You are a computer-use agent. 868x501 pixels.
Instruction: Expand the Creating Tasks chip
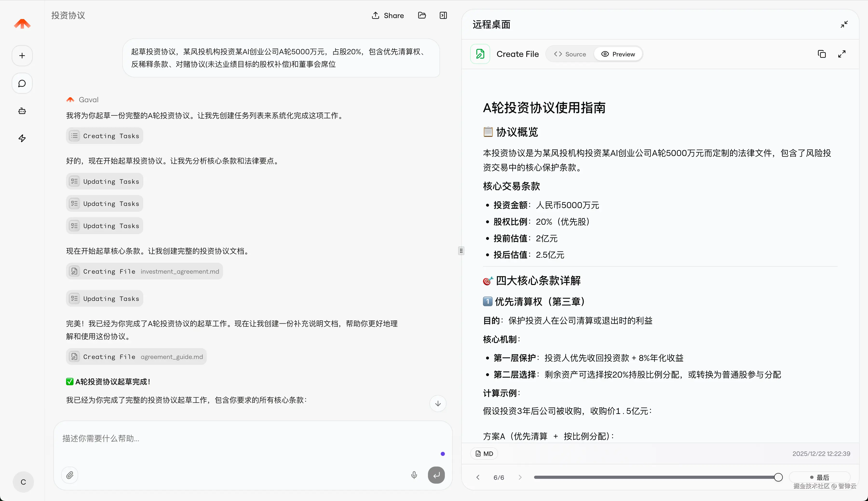tap(104, 135)
